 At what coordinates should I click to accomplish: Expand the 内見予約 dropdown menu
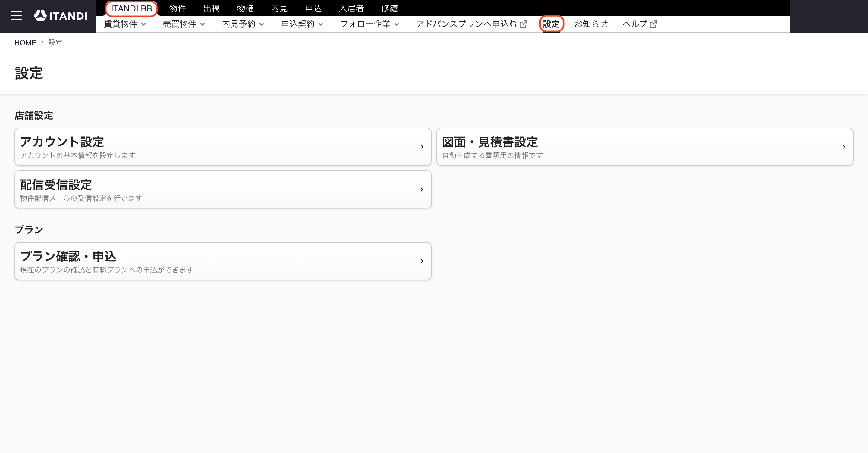click(243, 24)
